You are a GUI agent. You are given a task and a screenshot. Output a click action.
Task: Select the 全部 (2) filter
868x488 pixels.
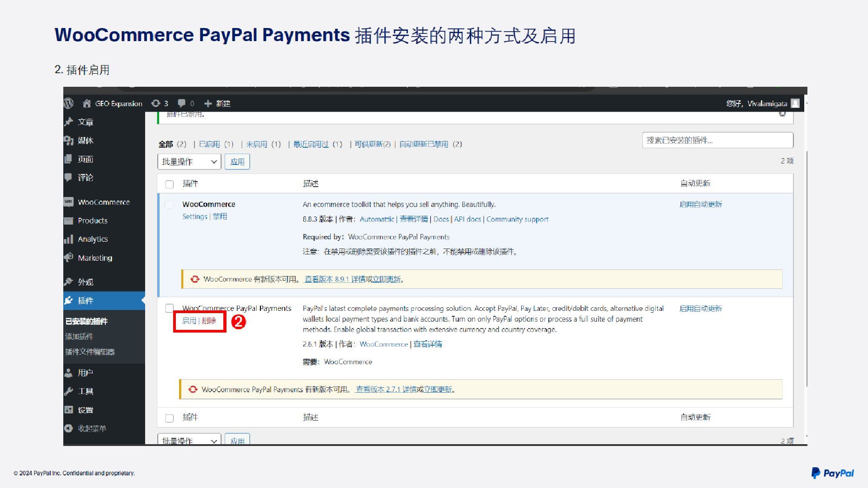coord(172,144)
